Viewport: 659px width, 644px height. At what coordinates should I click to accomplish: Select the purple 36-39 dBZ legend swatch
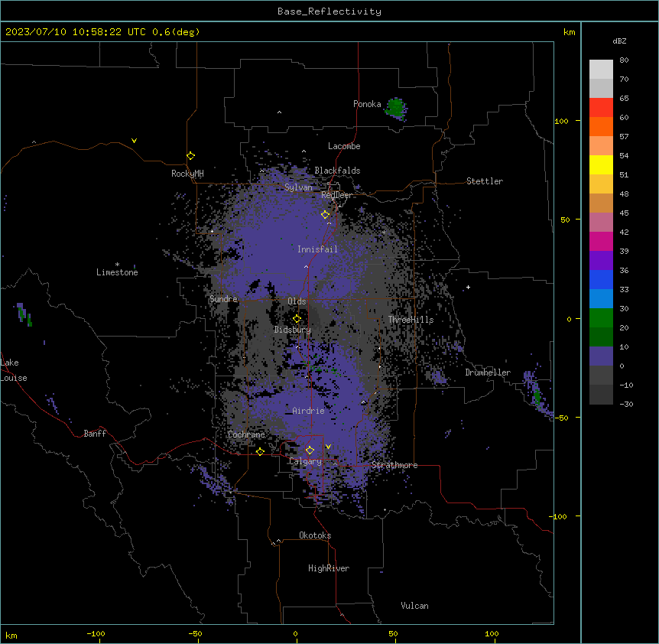601,260
